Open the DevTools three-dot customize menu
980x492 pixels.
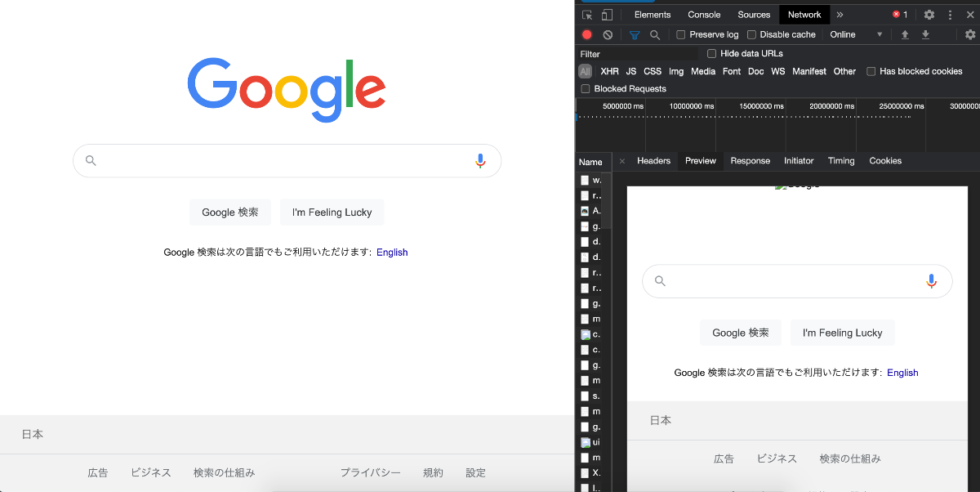(x=950, y=15)
